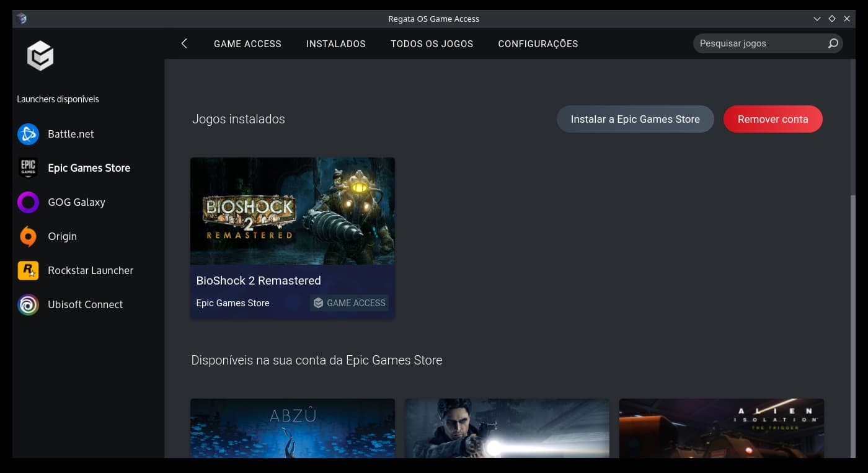Viewport: 868px width, 473px height.
Task: Click the GAME ACCESS badge on BioShock card
Action: [350, 303]
